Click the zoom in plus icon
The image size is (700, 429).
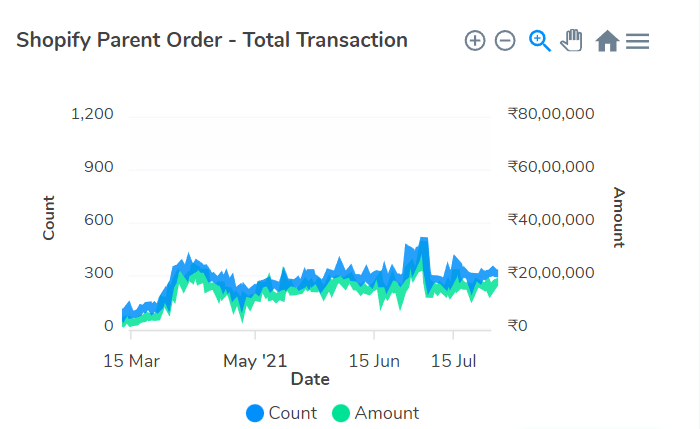(x=475, y=41)
